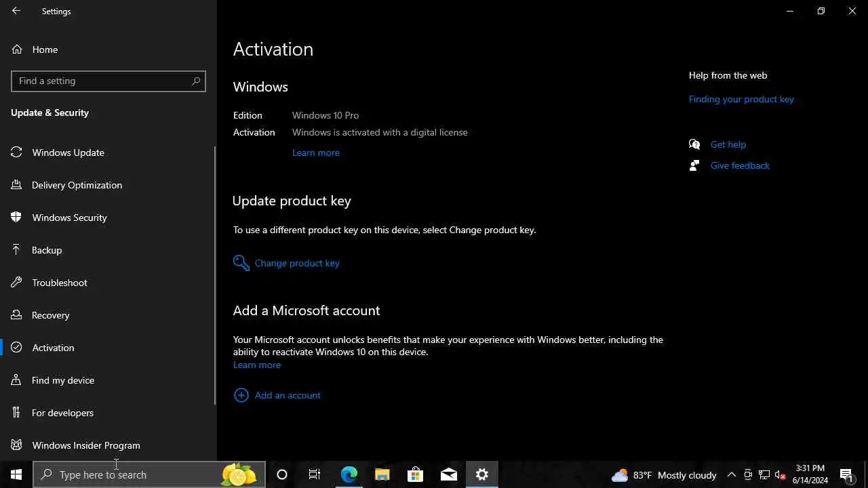
Task: Select the Windows Update sync icon
Action: [x=17, y=152]
